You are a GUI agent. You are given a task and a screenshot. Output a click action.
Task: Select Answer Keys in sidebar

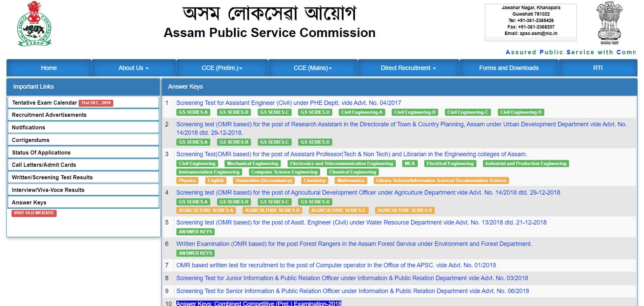[x=83, y=202]
